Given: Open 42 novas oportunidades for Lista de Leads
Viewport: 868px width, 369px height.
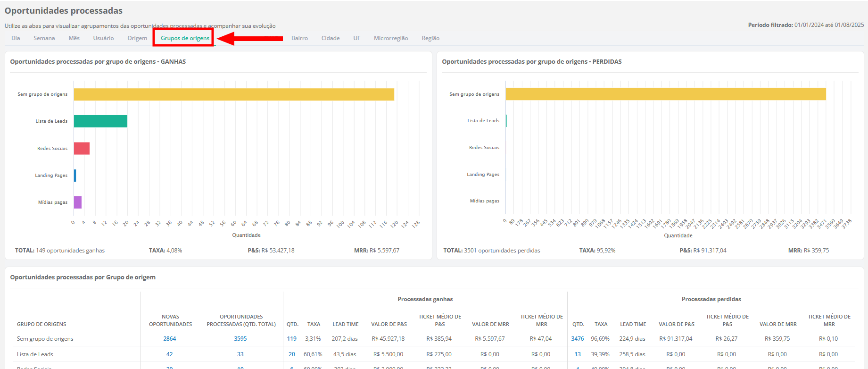Looking at the screenshot, I should click(x=169, y=354).
